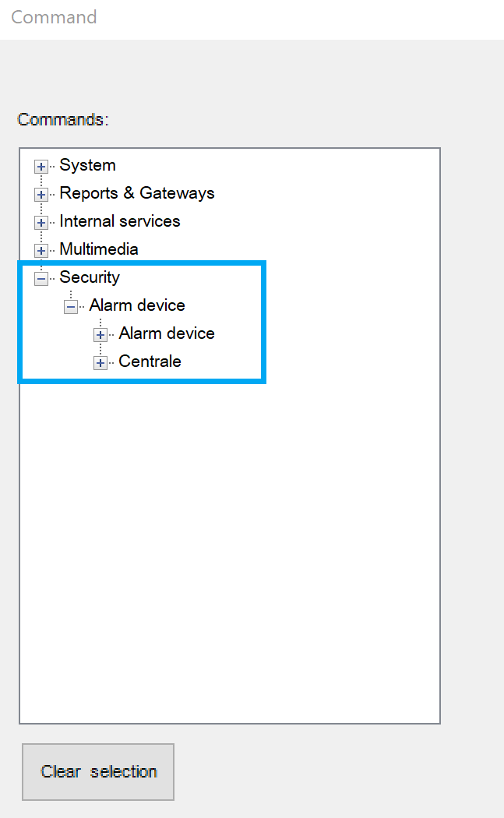Image resolution: width=504 pixels, height=818 pixels.
Task: Click the Command title text
Action: (x=54, y=17)
